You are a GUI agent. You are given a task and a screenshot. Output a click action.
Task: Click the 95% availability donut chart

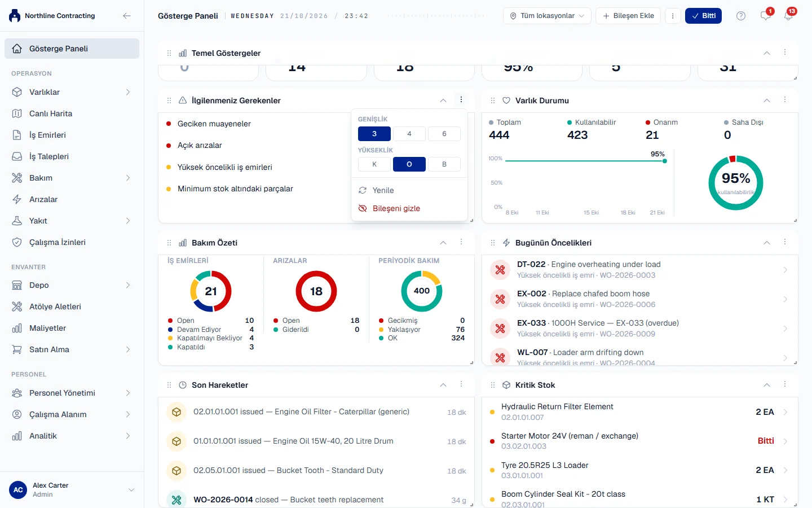coord(736,183)
